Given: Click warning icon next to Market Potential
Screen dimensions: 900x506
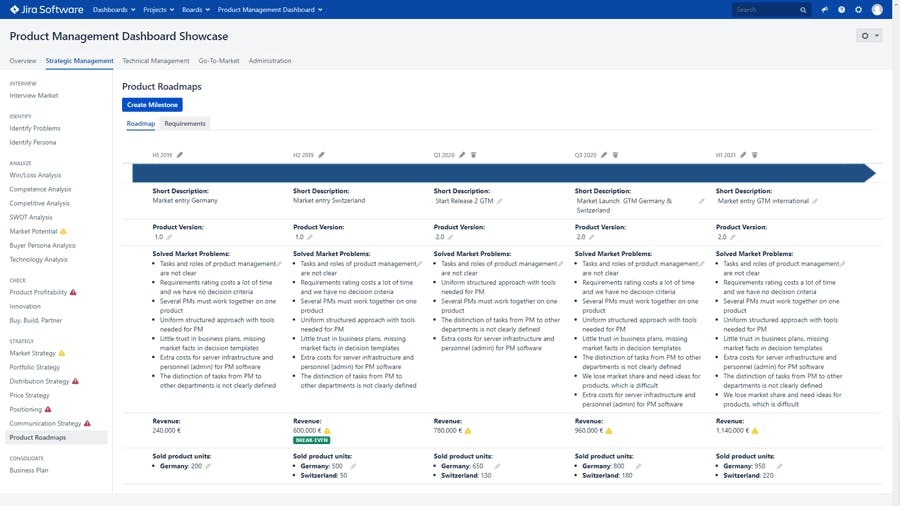Looking at the screenshot, I should [63, 231].
